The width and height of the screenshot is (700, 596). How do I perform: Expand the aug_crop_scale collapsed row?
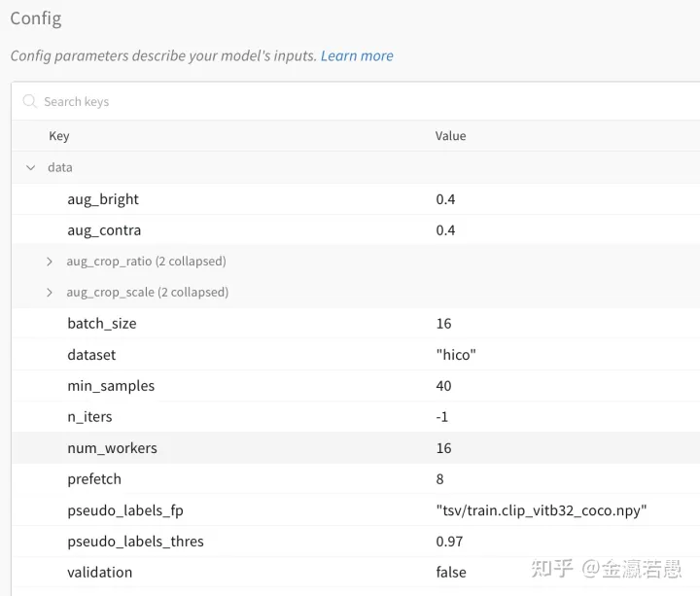[x=50, y=293]
